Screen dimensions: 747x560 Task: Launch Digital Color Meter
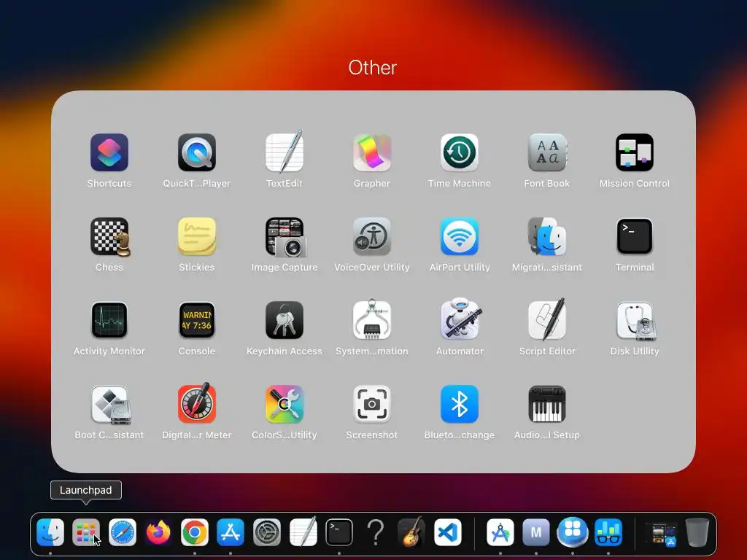(x=197, y=404)
